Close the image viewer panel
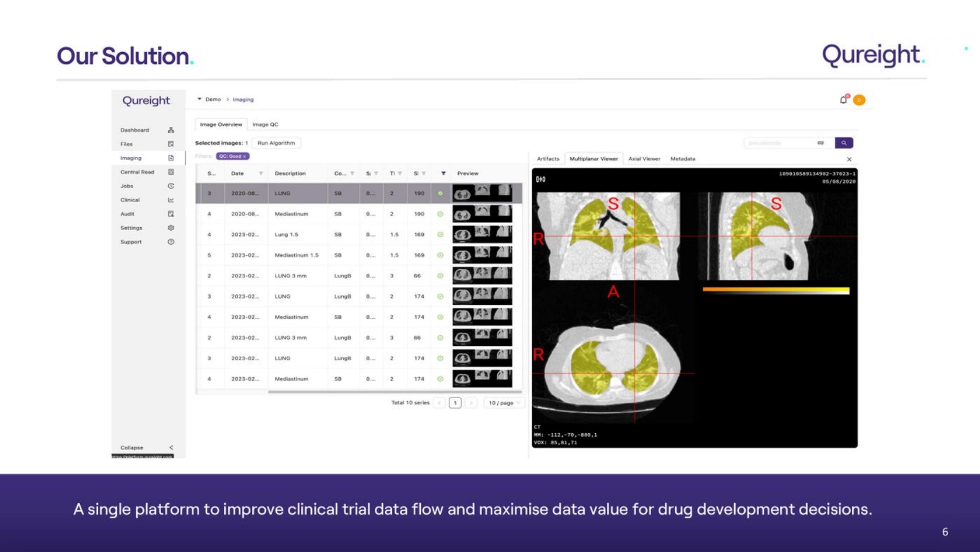This screenshot has height=552, width=980. click(849, 159)
